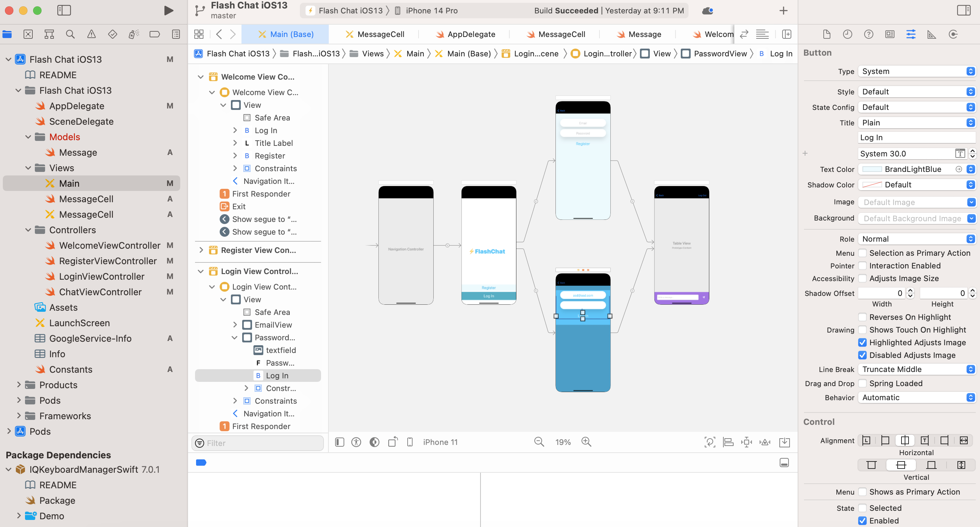Open the Size inspector ruler icon
The width and height of the screenshot is (980, 527).
tap(932, 34)
